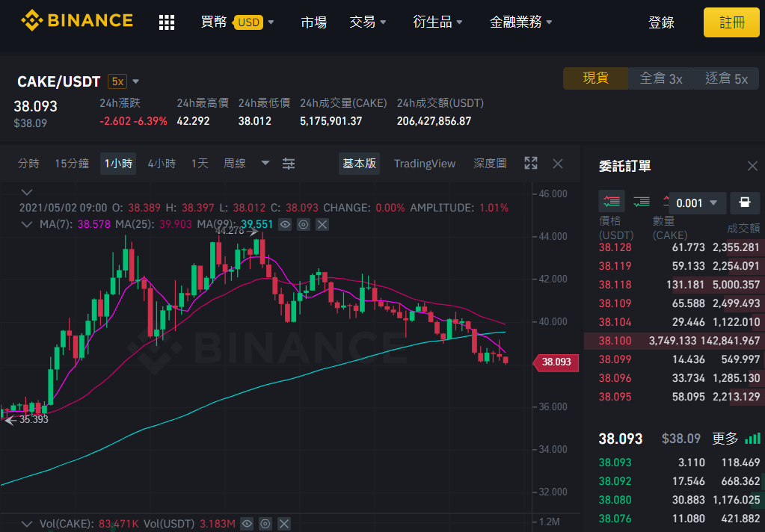The image size is (765, 532).
Task: Open the 0.001 price precision dropdown
Action: coord(697,202)
